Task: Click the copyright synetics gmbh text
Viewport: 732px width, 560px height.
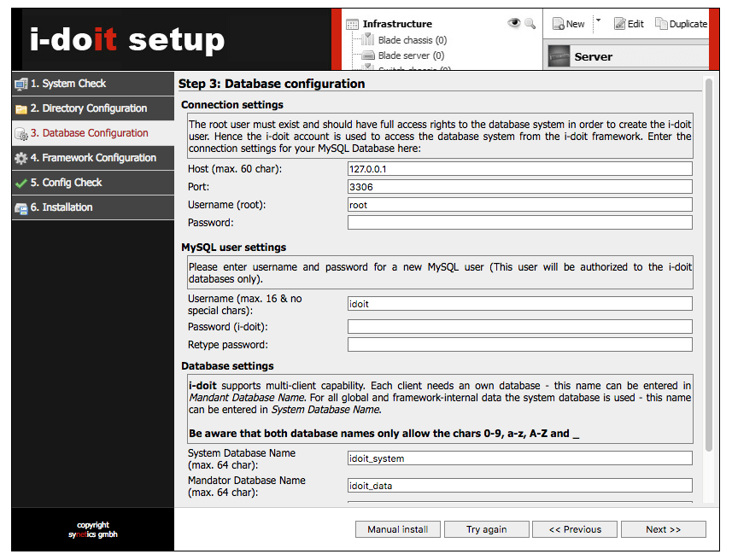Action: pyautogui.click(x=93, y=529)
